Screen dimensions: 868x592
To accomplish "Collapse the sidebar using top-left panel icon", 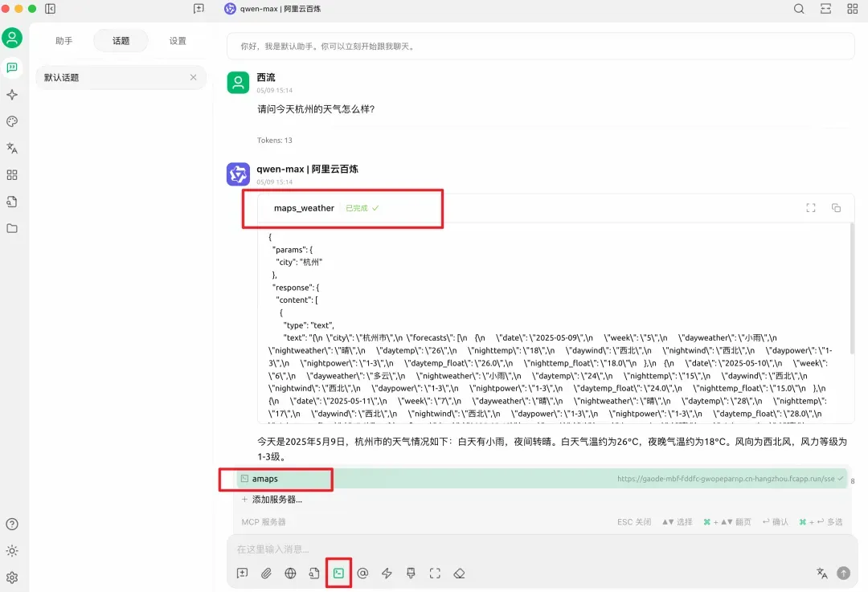I will click(51, 9).
